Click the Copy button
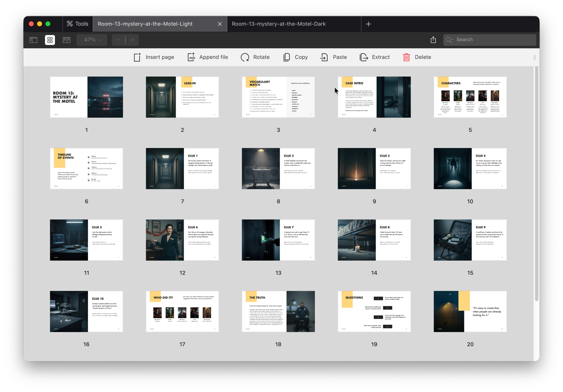This screenshot has width=563, height=392. [296, 57]
